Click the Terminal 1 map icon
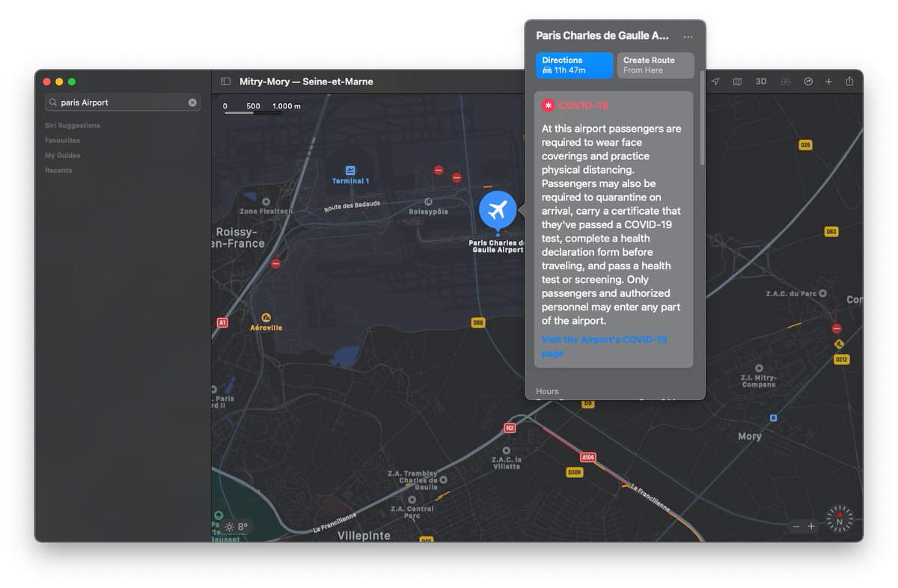 pyautogui.click(x=350, y=171)
